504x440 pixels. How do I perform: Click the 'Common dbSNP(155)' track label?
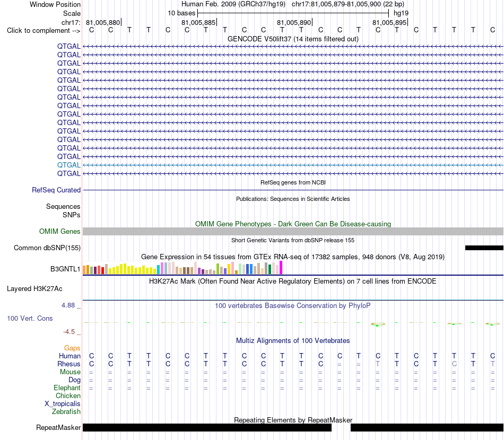point(47,248)
